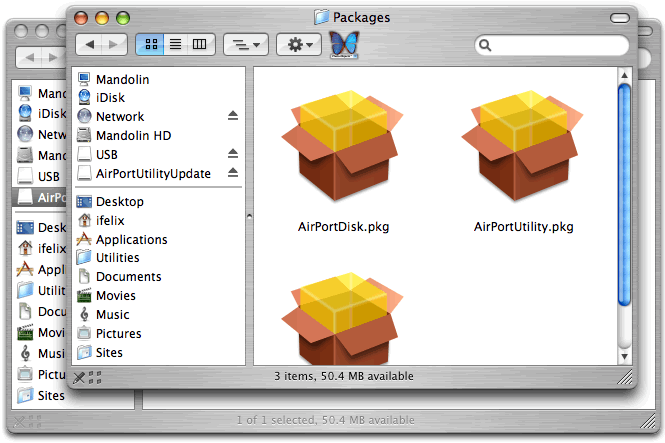665x443 pixels.
Task: Open Applications in Packages sidebar
Action: pos(158,240)
